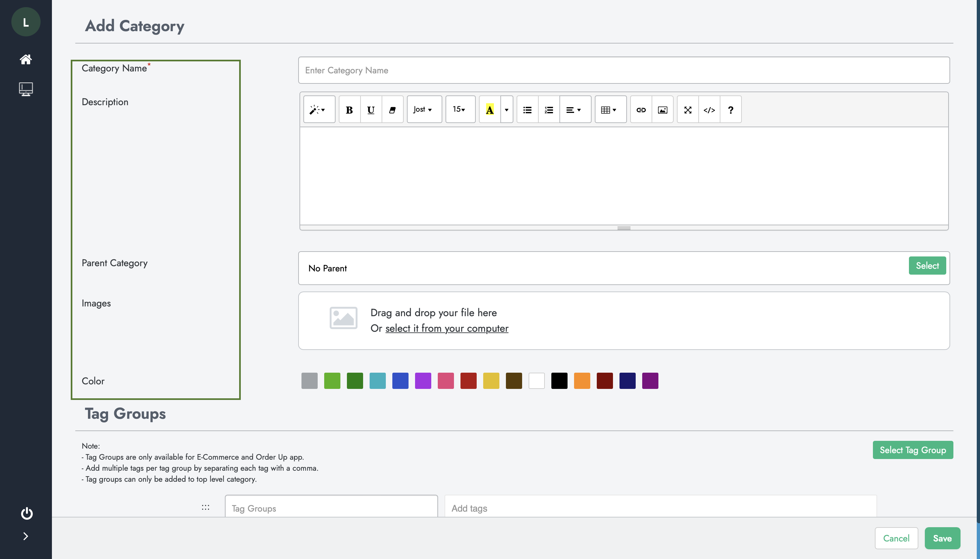Pick the orange color swatch

pyautogui.click(x=582, y=380)
